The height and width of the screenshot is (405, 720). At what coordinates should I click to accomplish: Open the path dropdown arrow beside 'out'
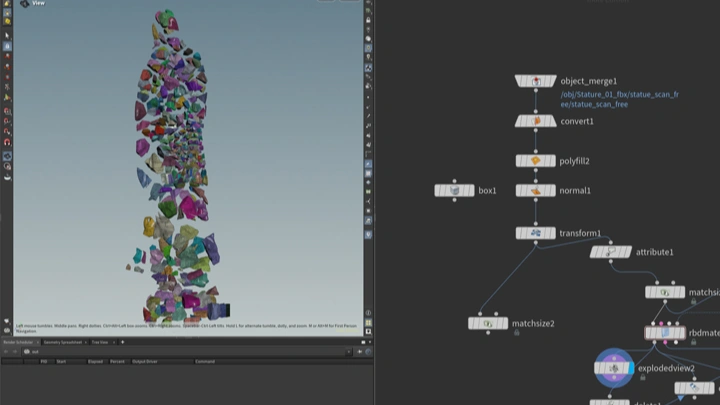click(349, 352)
